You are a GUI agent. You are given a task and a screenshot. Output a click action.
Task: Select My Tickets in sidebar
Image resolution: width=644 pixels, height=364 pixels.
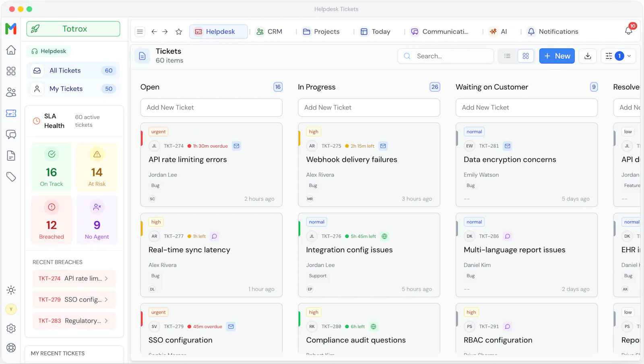[x=73, y=89]
